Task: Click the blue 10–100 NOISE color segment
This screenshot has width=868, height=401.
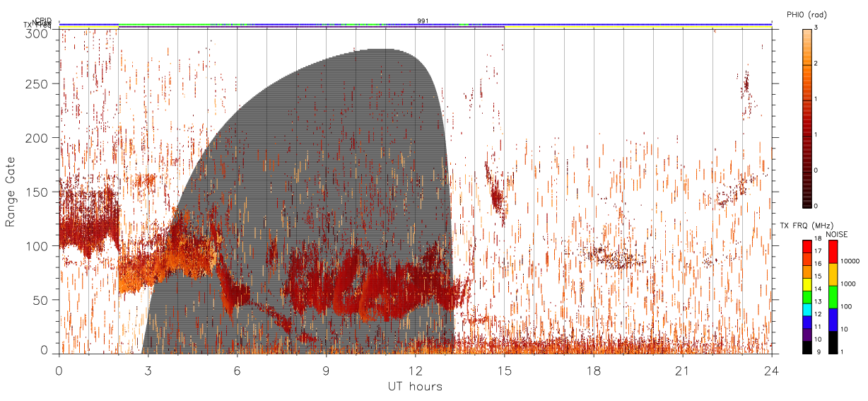Action: click(x=833, y=320)
